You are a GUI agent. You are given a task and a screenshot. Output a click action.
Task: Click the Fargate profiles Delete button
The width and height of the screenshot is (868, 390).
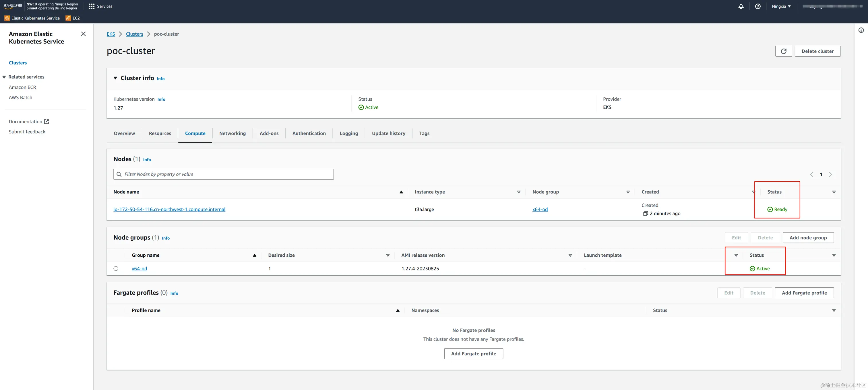coord(757,293)
